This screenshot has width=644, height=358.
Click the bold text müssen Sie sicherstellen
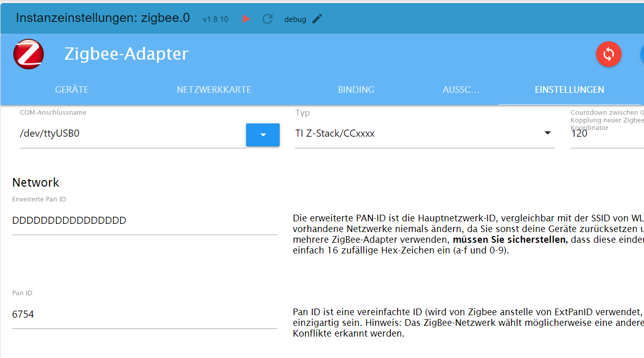[510, 239]
